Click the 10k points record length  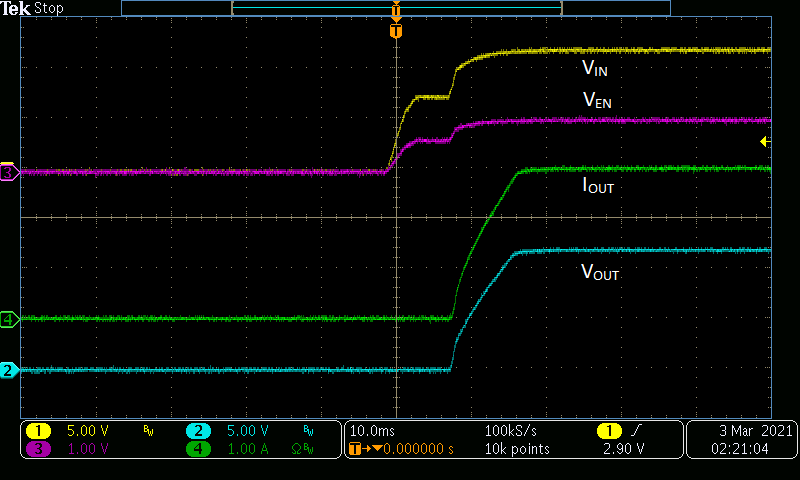tap(517, 449)
